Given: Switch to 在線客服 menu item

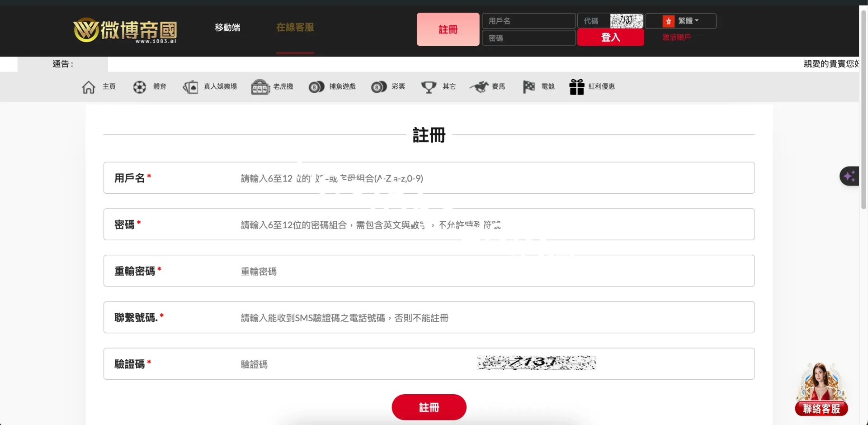Looking at the screenshot, I should pyautogui.click(x=295, y=28).
